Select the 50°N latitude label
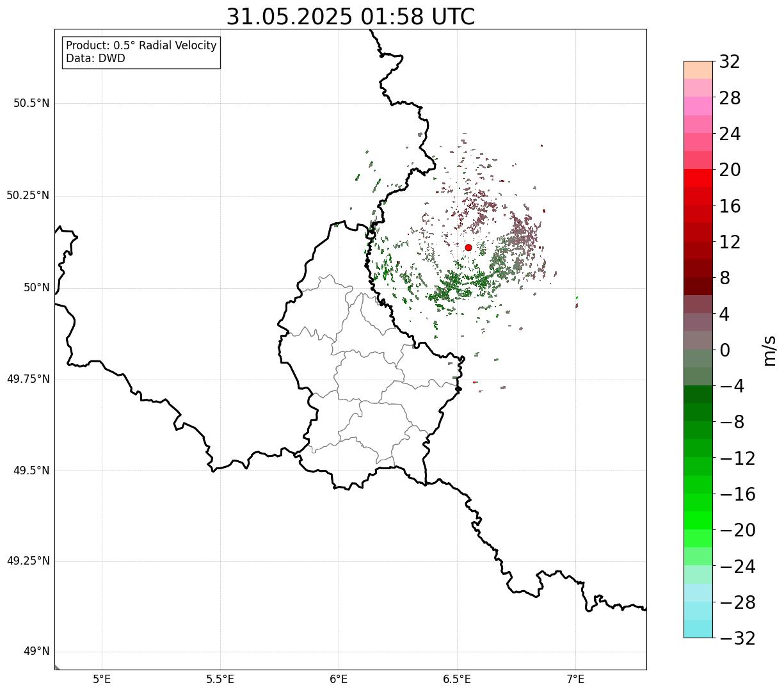The image size is (784, 692). click(x=36, y=287)
